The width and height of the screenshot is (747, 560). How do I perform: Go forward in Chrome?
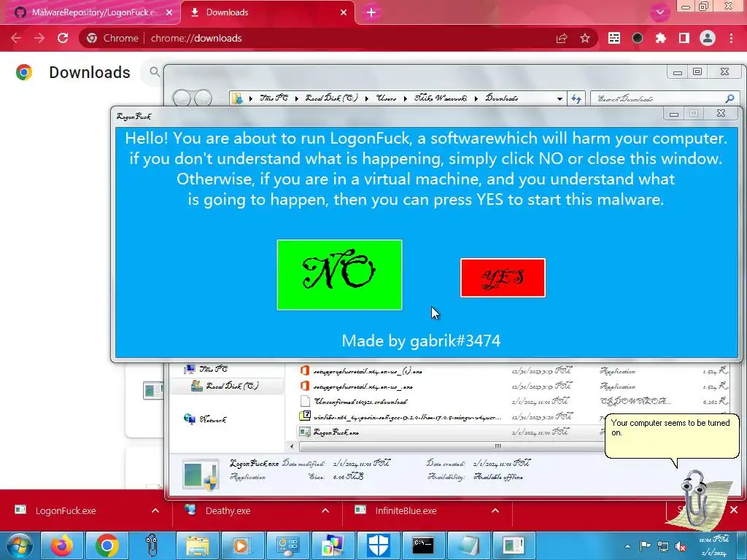pyautogui.click(x=39, y=38)
